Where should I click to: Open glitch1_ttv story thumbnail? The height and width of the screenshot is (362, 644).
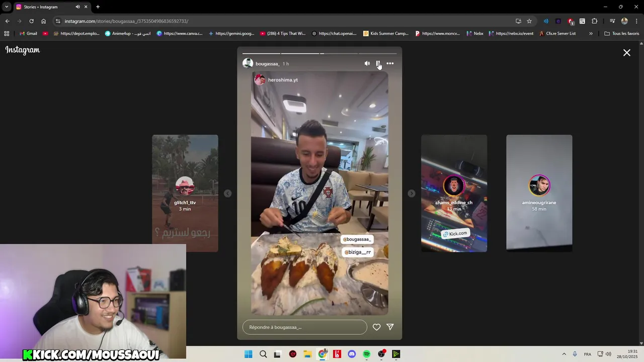tap(185, 193)
